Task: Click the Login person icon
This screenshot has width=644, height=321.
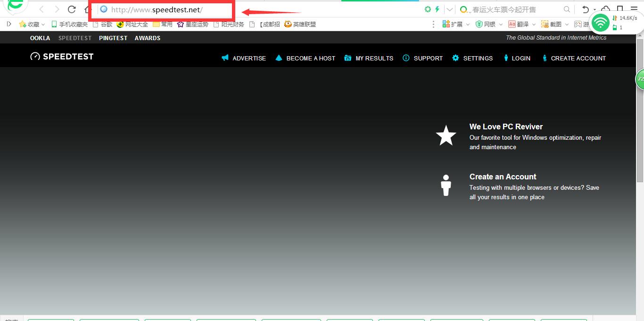Action: (506, 58)
